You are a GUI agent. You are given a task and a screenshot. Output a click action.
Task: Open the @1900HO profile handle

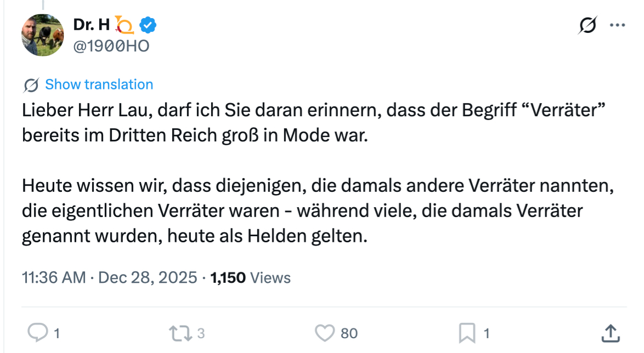pyautogui.click(x=111, y=47)
